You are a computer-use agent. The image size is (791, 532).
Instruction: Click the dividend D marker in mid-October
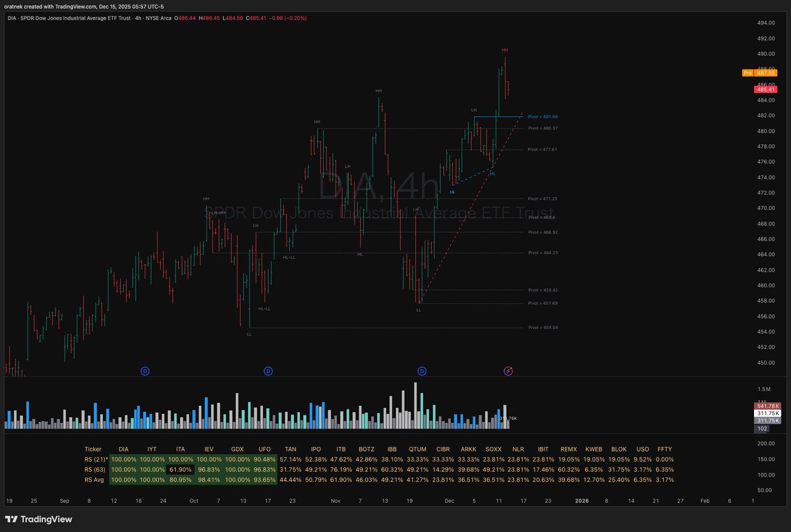268,371
